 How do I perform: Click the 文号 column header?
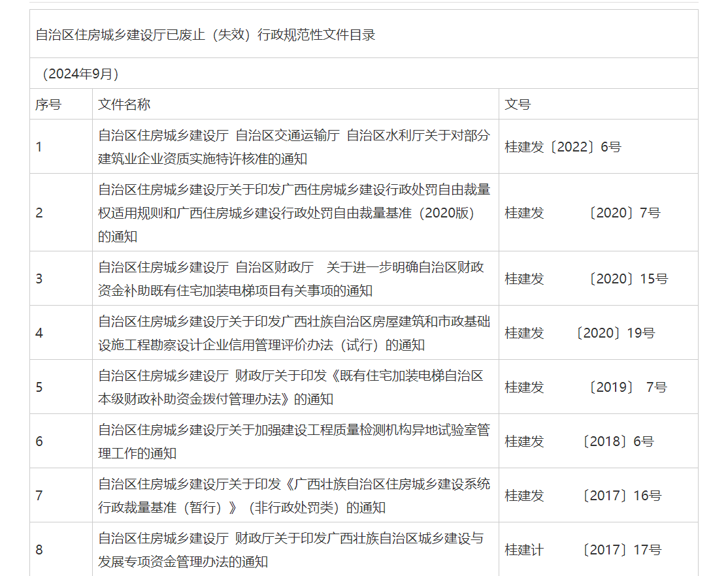coord(518,104)
